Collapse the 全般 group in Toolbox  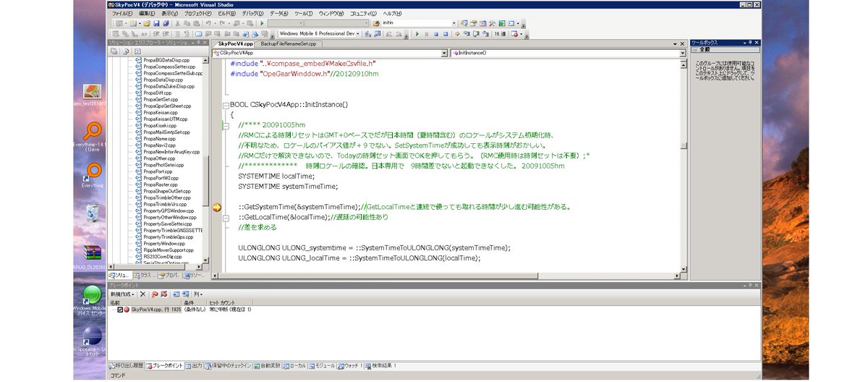point(695,50)
